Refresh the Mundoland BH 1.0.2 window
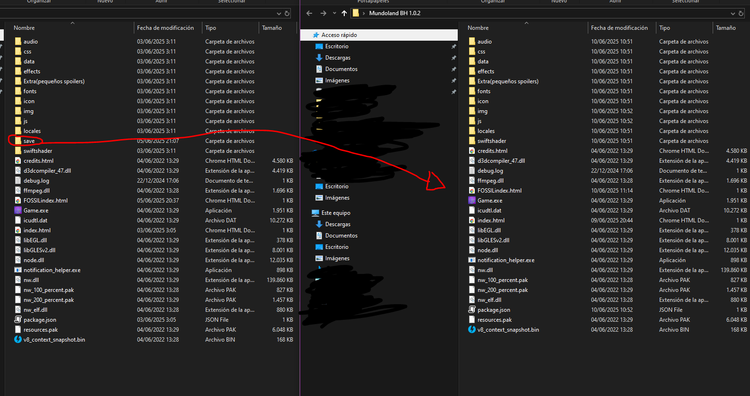This screenshot has width=750, height=396. [742, 13]
